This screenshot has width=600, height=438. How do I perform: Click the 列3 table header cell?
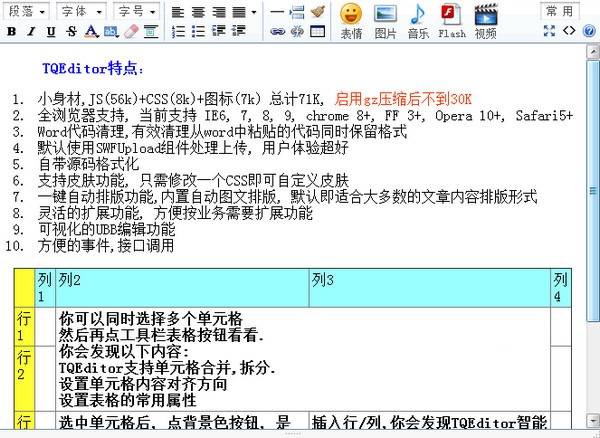click(429, 288)
